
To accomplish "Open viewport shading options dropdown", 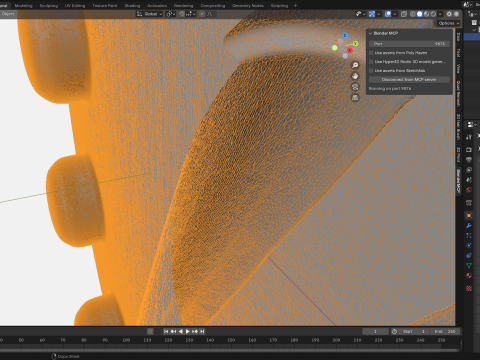I will tap(440, 14).
